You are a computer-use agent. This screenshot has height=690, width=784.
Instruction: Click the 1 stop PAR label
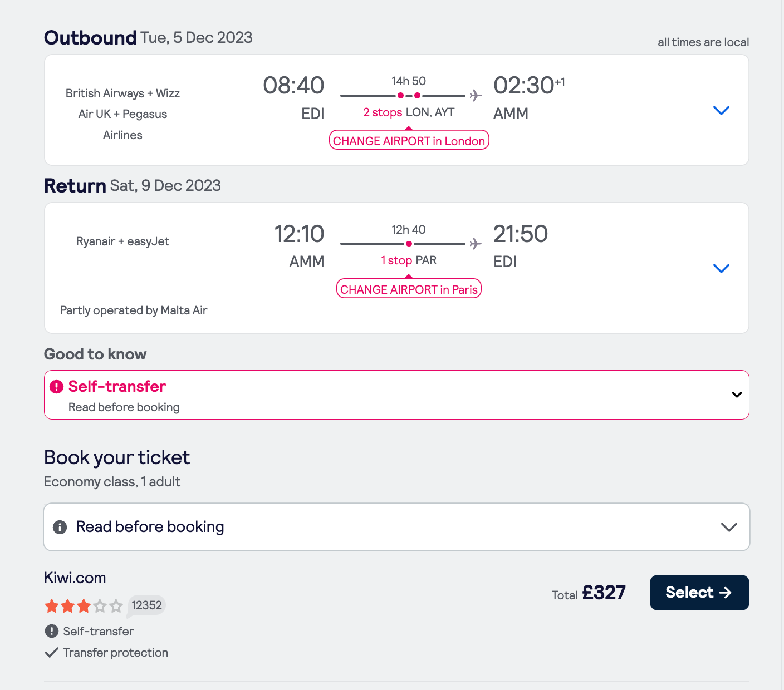409,260
